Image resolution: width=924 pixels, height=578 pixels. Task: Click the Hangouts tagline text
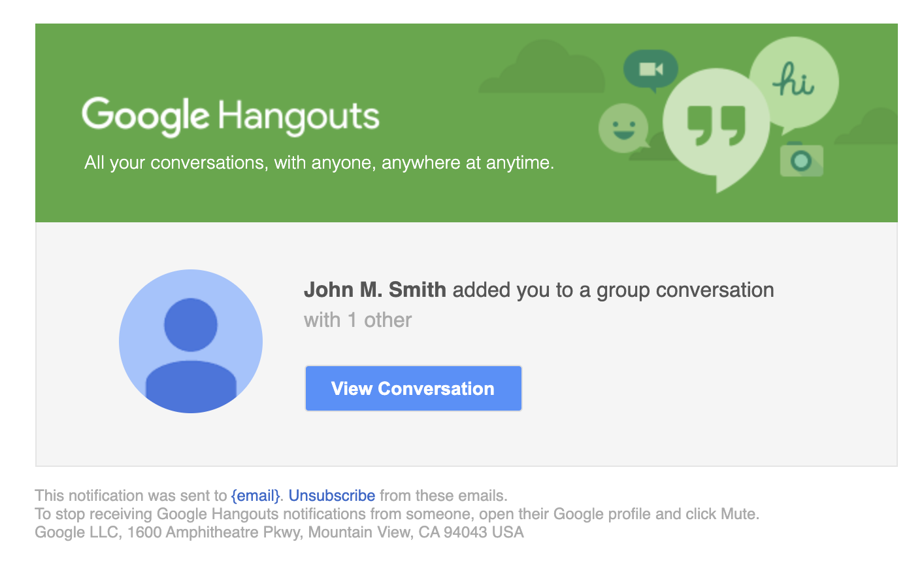pyautogui.click(x=318, y=162)
